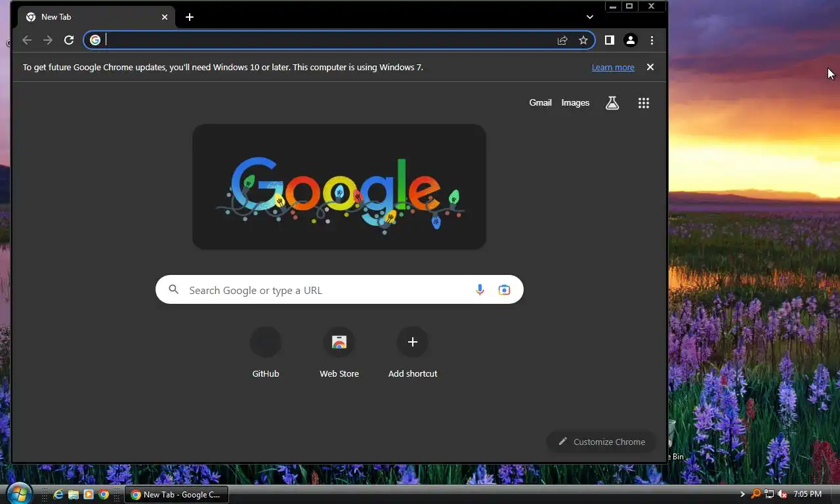Minimize the Chrome window

[613, 7]
